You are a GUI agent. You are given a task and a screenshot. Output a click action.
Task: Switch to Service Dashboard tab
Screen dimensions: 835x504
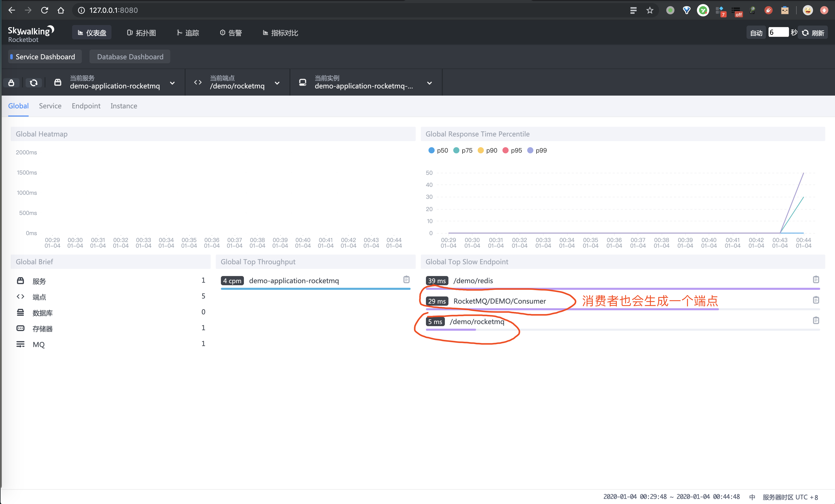pos(45,57)
